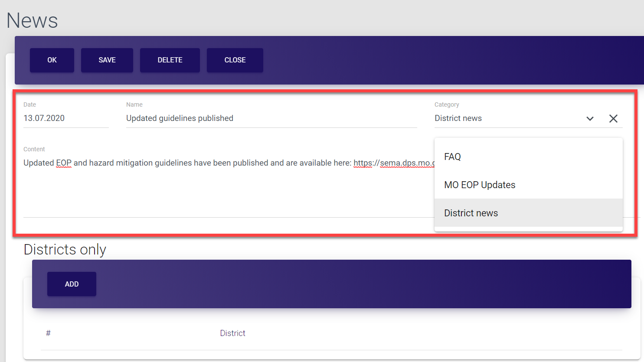Open the Category field showing District news
Screen dimensions: 644x362
point(503,119)
